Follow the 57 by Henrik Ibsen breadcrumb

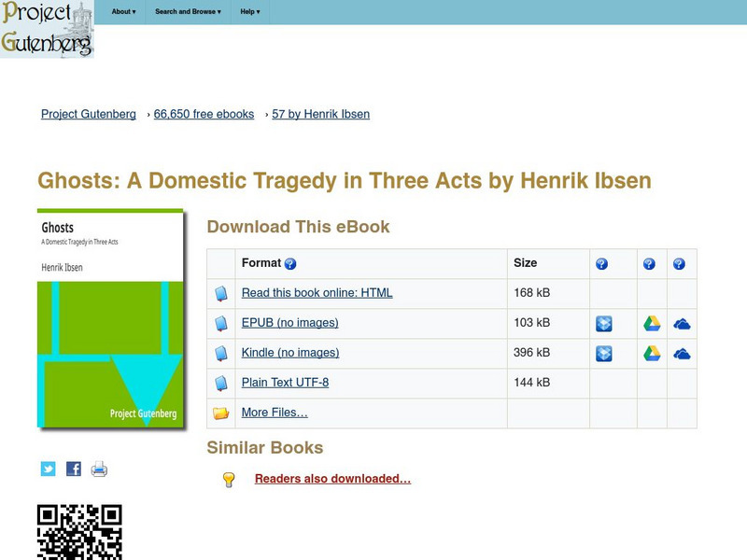pos(318,114)
